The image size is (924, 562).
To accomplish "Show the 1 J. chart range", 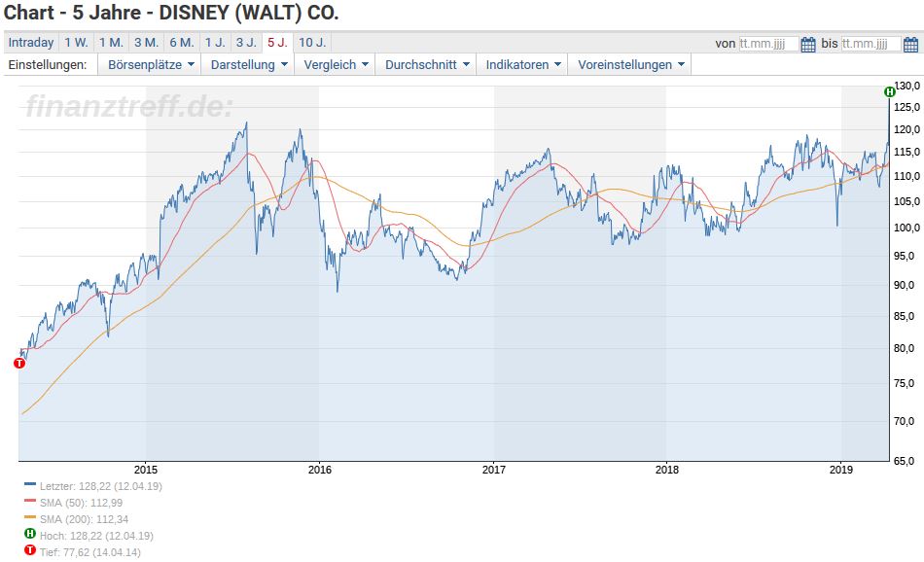I will coord(215,43).
